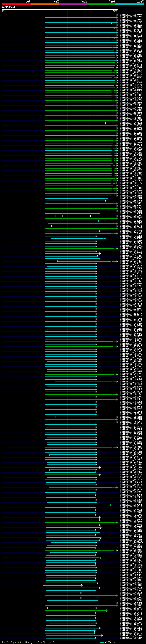Select hit label UniRef100_Q8L561

coord(131,517)
